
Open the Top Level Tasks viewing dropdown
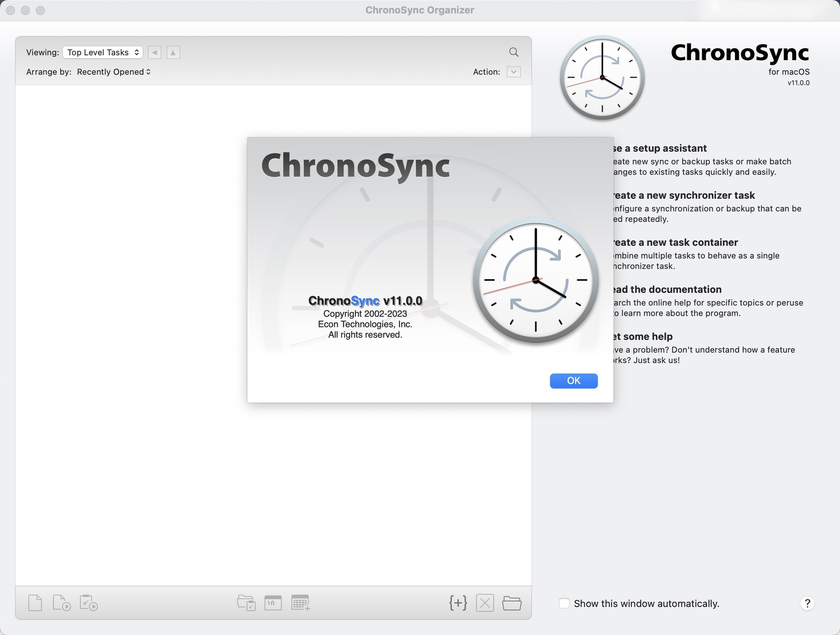(102, 52)
